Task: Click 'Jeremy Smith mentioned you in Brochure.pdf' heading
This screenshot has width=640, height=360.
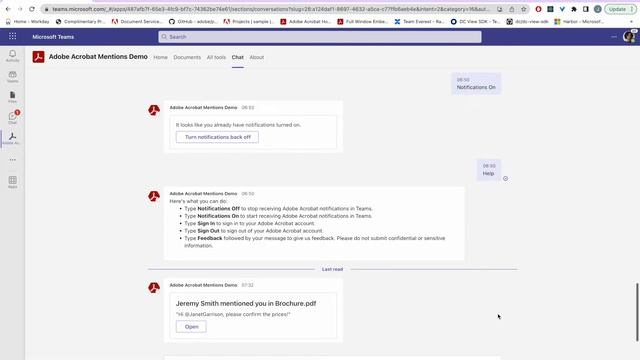Action: (246, 303)
